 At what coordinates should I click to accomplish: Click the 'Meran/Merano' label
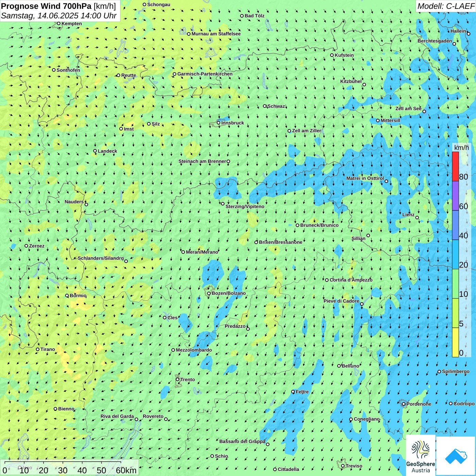click(202, 252)
